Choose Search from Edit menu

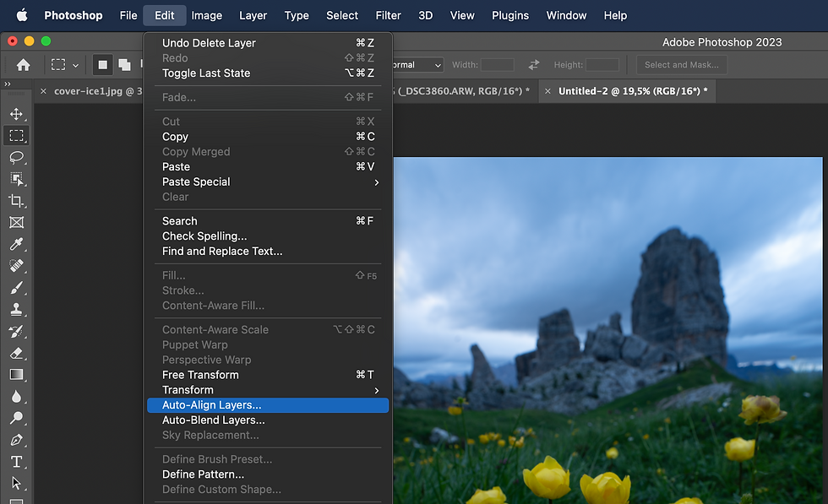point(268,221)
